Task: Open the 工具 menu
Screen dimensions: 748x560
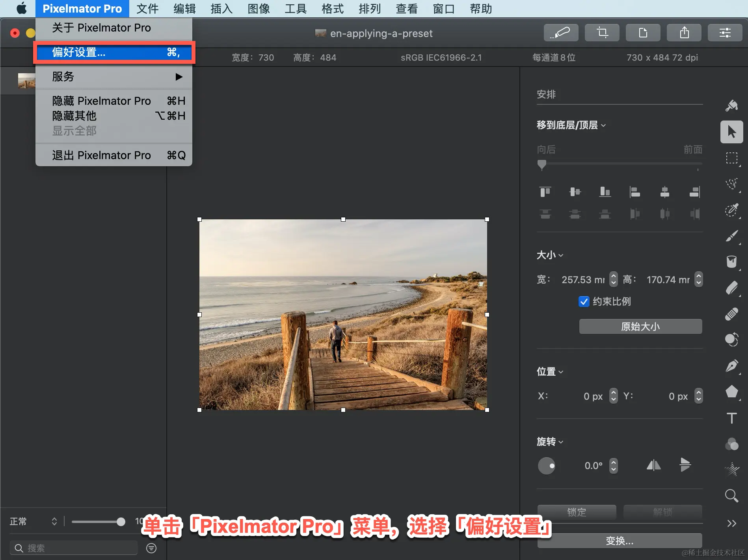Action: click(x=296, y=9)
